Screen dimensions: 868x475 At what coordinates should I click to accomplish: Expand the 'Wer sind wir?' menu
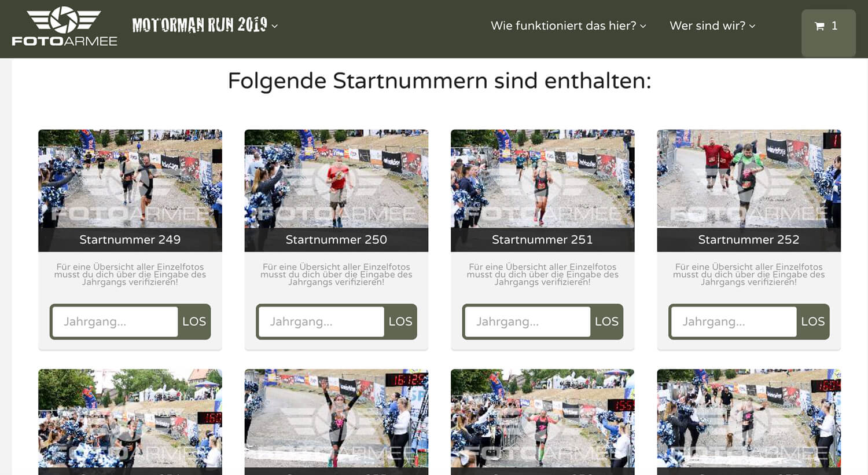[712, 25]
